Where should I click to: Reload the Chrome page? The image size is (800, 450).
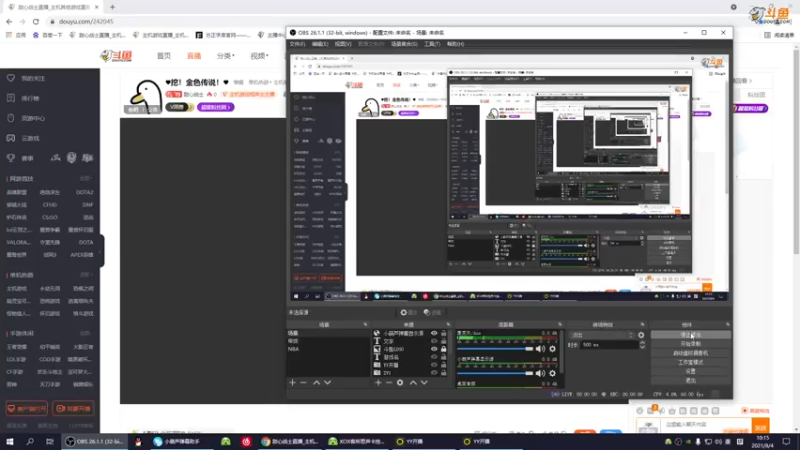[x=36, y=21]
